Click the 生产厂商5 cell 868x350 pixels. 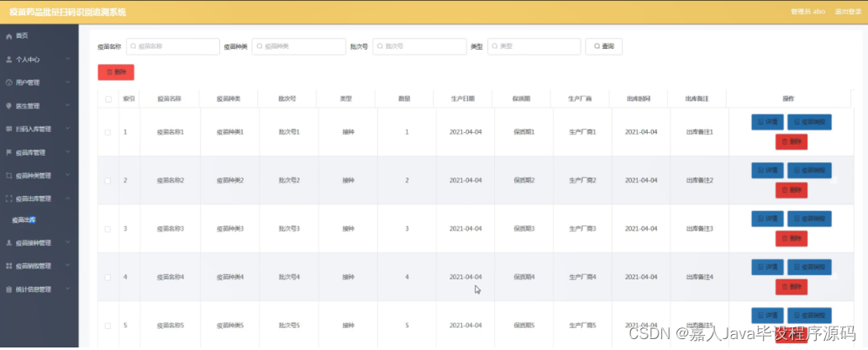[x=583, y=326]
